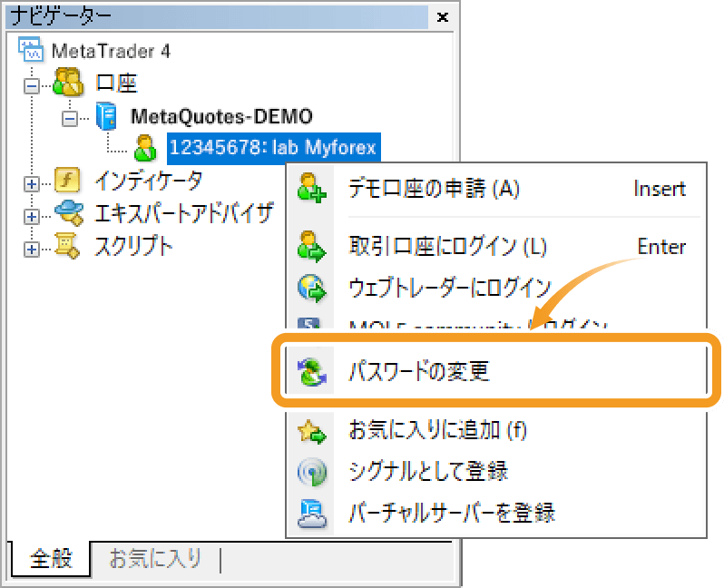Select the スクリプト tree label
Screen dimensions: 724x588
click(134, 246)
